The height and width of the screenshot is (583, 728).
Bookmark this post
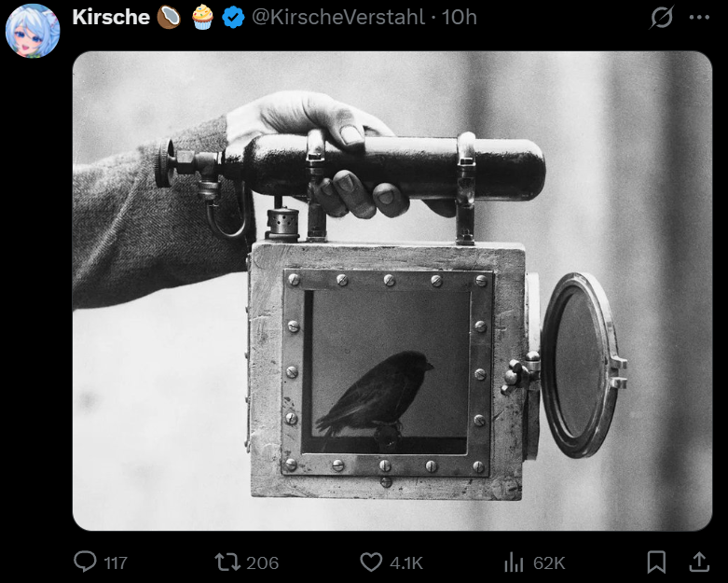pyautogui.click(x=656, y=562)
